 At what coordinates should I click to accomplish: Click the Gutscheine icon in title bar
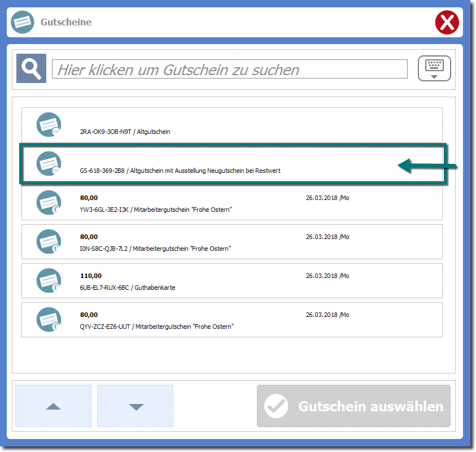click(x=23, y=23)
